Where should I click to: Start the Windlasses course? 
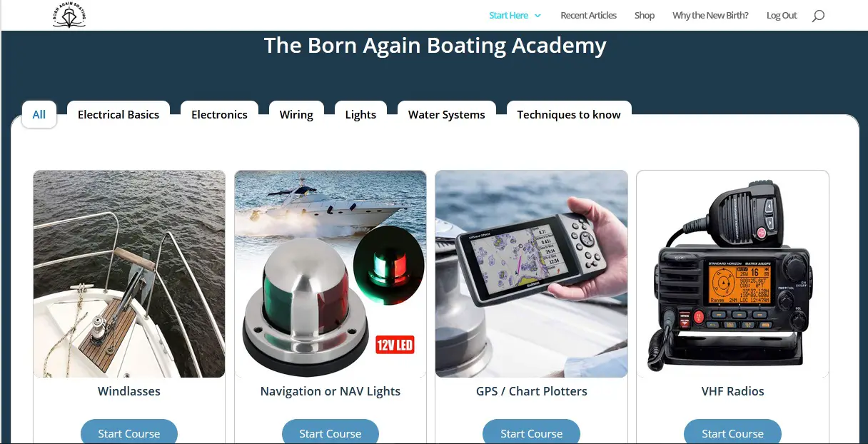(x=129, y=433)
